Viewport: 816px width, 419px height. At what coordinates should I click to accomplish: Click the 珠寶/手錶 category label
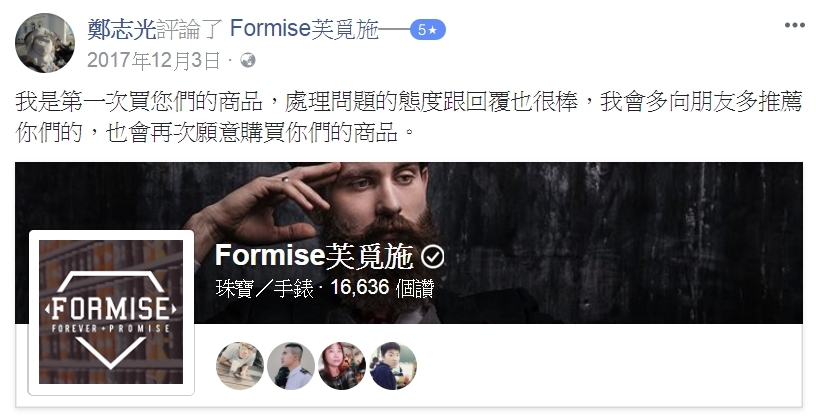(264, 288)
